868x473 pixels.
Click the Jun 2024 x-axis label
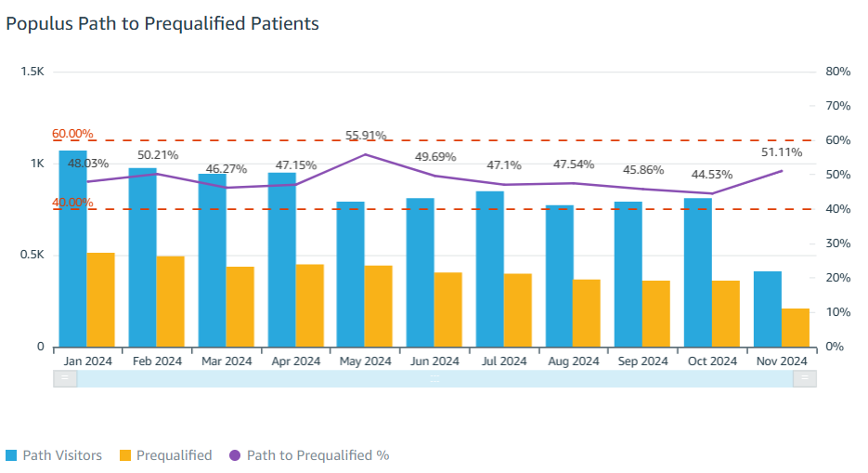tap(434, 361)
